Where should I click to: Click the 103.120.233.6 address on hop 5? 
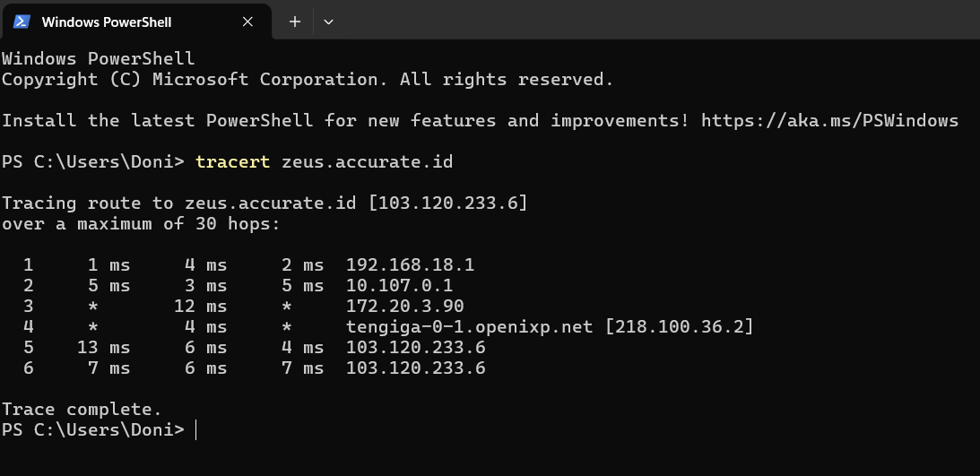coord(415,348)
